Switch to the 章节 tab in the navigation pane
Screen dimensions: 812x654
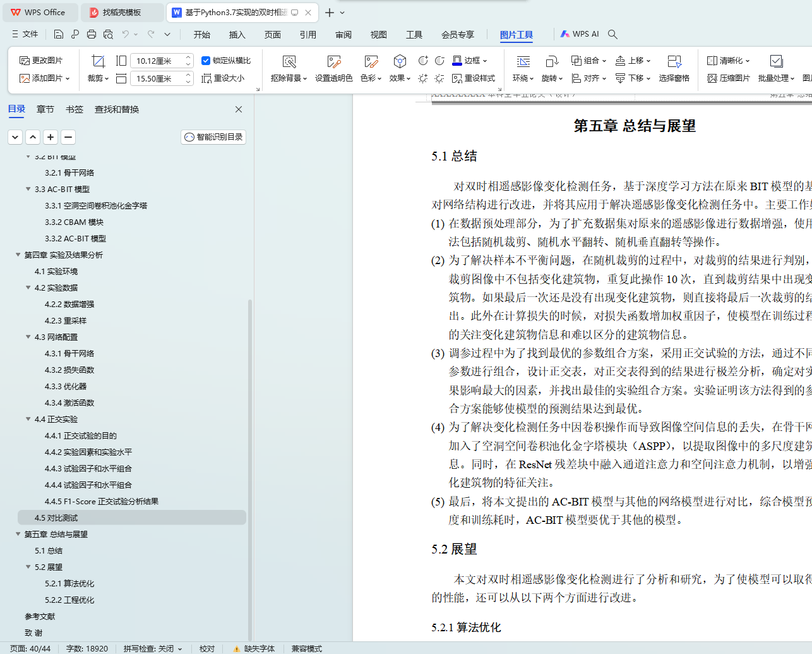(45, 109)
